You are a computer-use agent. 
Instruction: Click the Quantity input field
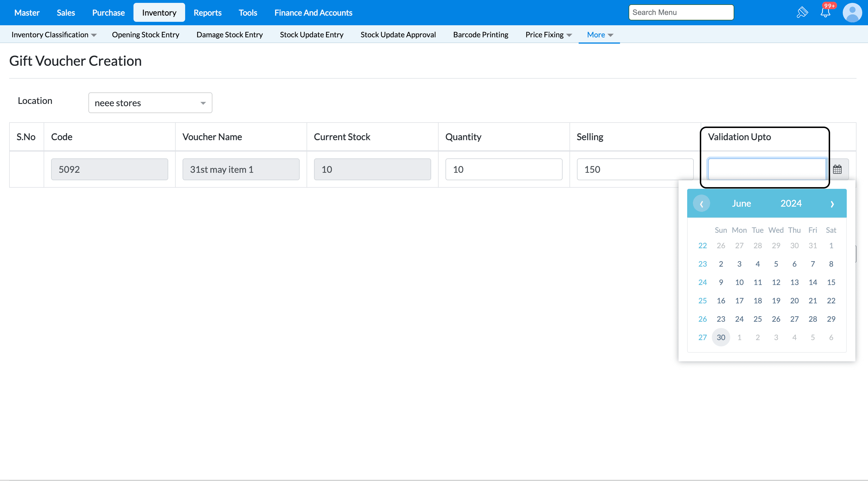pyautogui.click(x=503, y=169)
